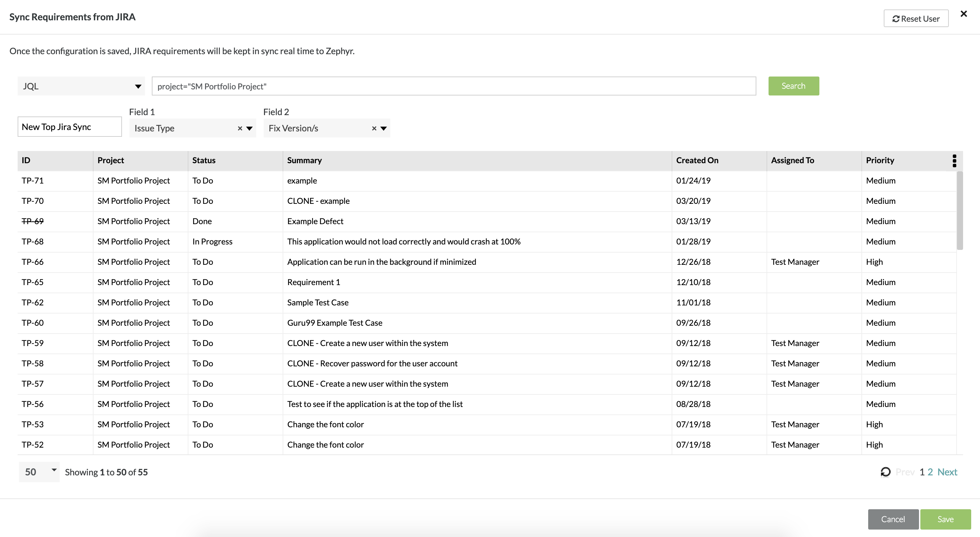
Task: Click the struck-through TP-69 ID
Action: [x=33, y=221]
